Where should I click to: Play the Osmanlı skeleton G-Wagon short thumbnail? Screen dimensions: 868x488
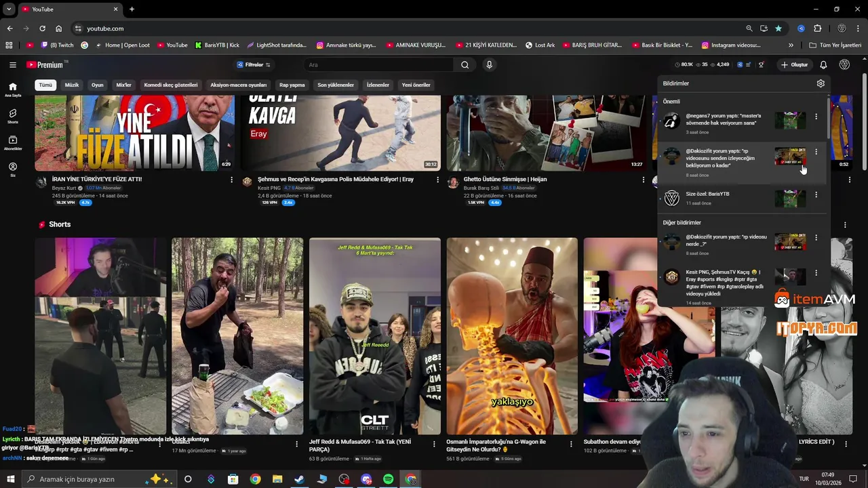click(x=512, y=335)
